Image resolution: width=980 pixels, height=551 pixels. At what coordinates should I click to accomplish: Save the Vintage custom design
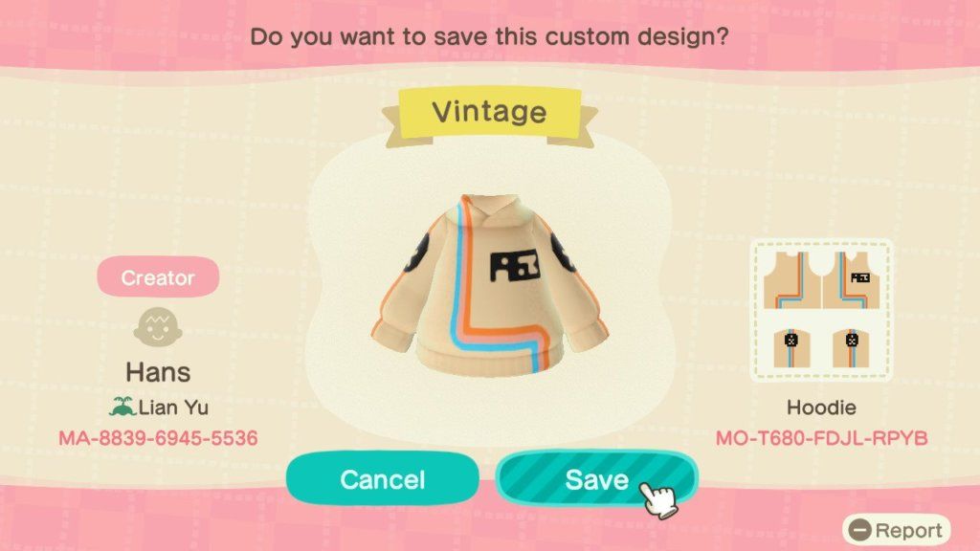(x=596, y=478)
